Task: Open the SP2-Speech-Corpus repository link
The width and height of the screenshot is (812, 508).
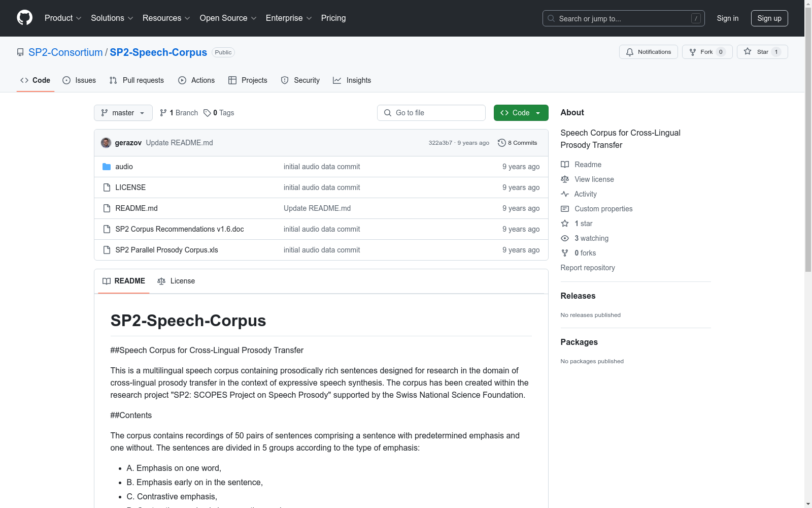Action: [158, 52]
